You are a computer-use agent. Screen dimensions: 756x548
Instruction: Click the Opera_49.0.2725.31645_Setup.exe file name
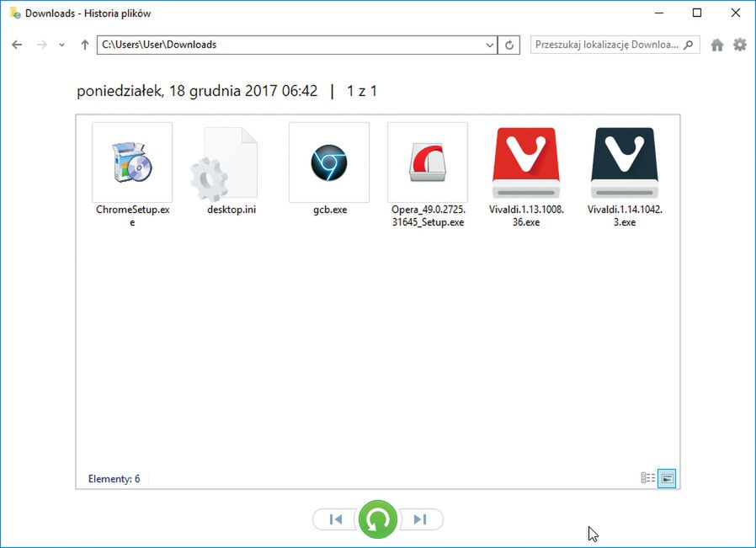pyautogui.click(x=429, y=215)
